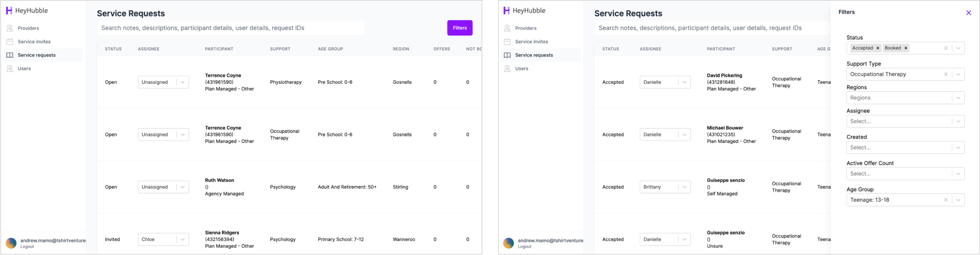The image size is (980, 255).
Task: Expand the Support Type filter chevron
Action: [x=958, y=74]
